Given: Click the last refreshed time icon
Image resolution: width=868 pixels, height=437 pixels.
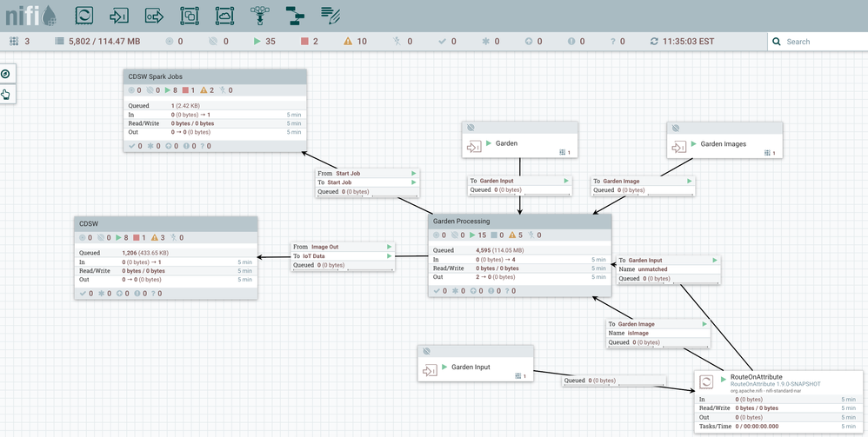Looking at the screenshot, I should point(654,42).
